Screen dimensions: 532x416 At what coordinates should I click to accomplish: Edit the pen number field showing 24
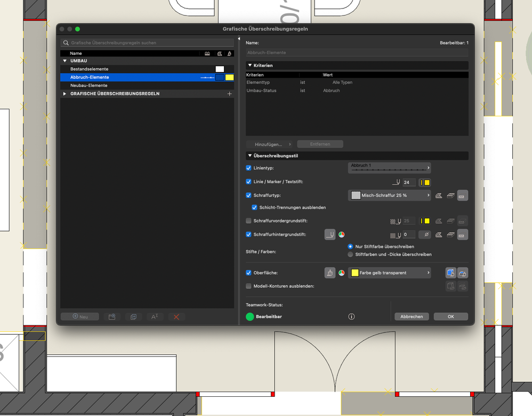click(x=409, y=182)
